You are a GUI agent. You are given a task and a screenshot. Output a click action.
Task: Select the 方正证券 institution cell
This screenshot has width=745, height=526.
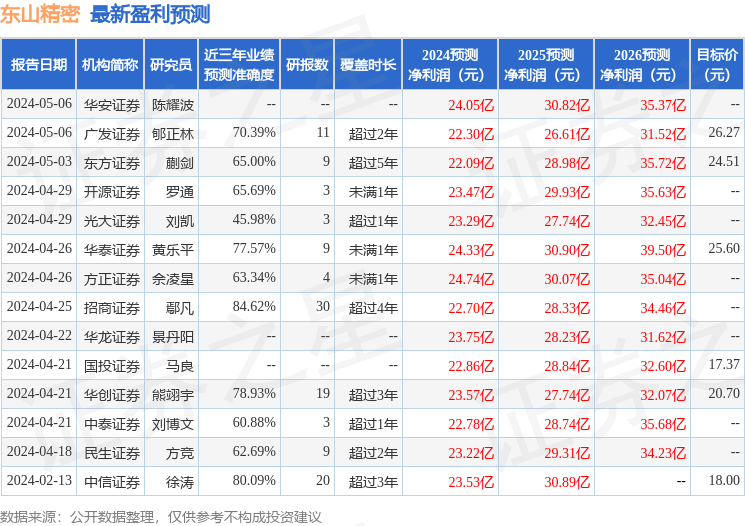112,278
